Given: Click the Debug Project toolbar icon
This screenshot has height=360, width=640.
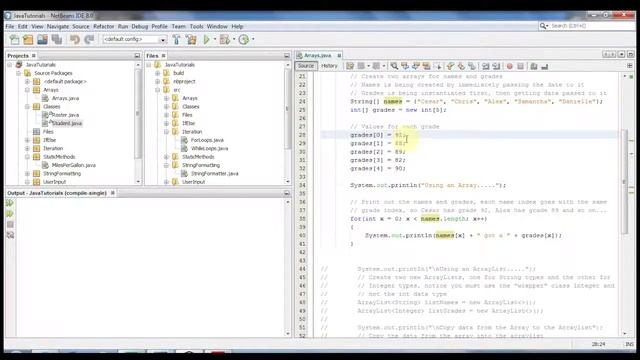Looking at the screenshot, I should 224,40.
